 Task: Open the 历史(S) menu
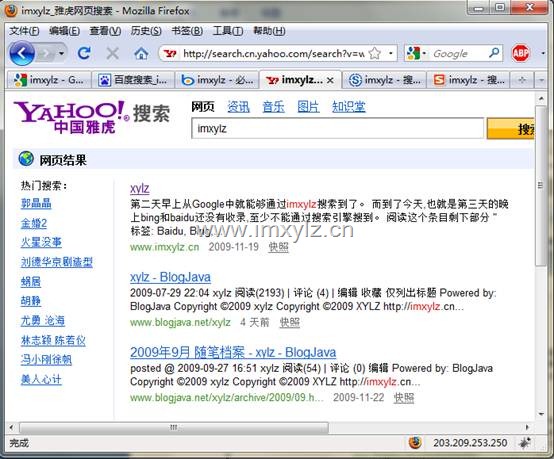click(x=146, y=31)
